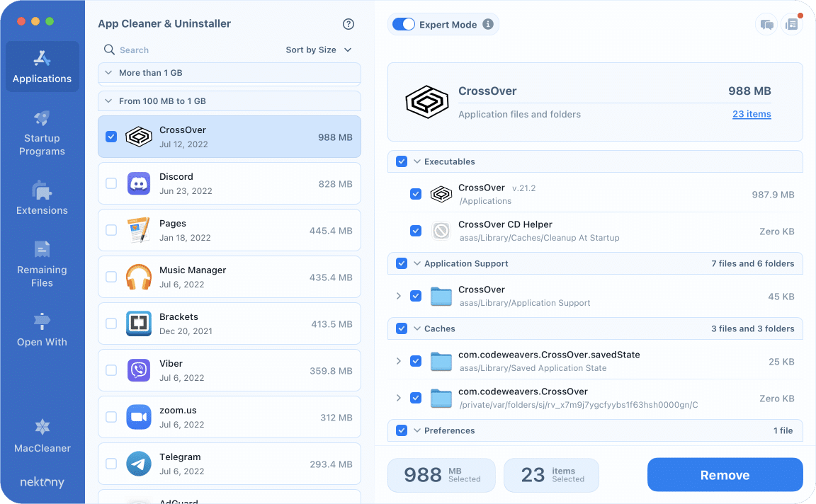Uncheck the Preferences group checkbox
This screenshot has width=816, height=504.
coord(402,430)
